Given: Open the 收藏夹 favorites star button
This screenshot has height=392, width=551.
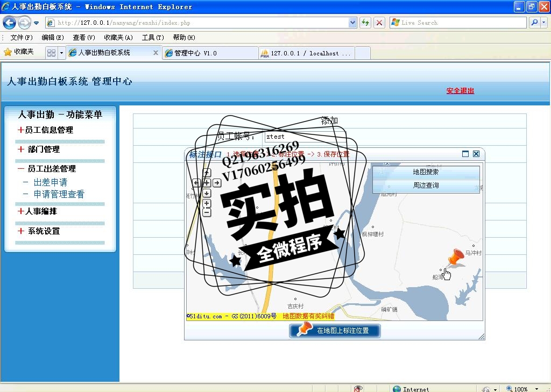Looking at the screenshot, I should 19,52.
